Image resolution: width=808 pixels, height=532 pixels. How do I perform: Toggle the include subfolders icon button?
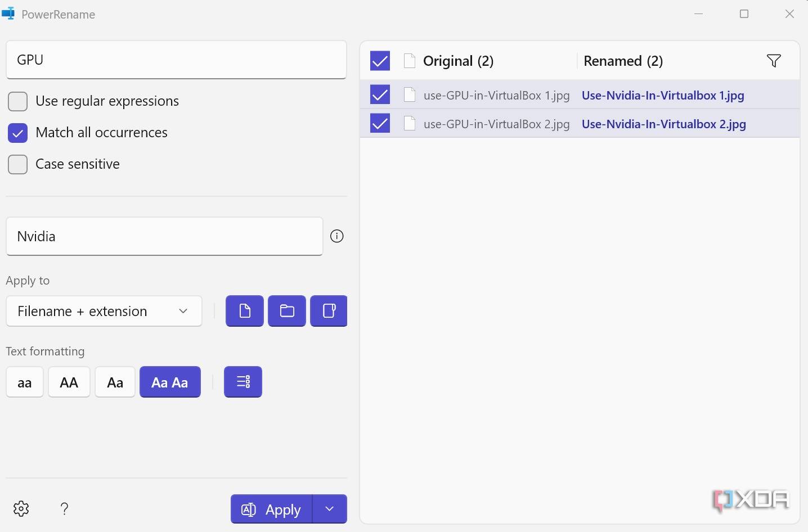click(x=329, y=310)
